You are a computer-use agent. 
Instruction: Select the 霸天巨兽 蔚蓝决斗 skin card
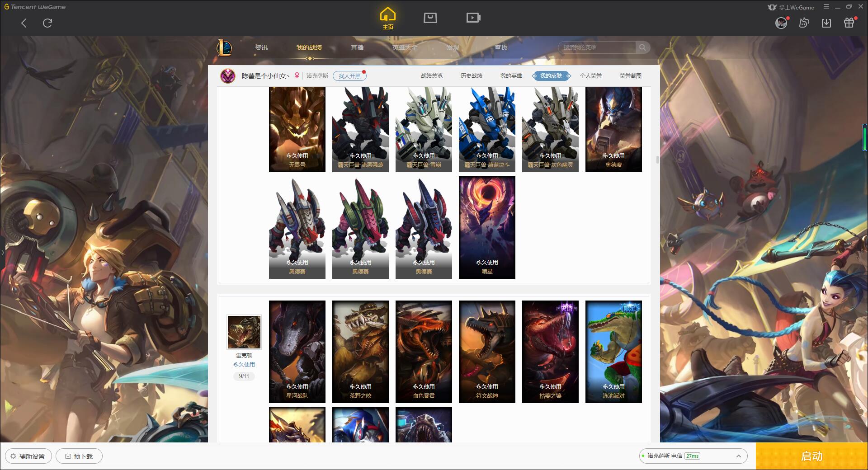coord(487,129)
